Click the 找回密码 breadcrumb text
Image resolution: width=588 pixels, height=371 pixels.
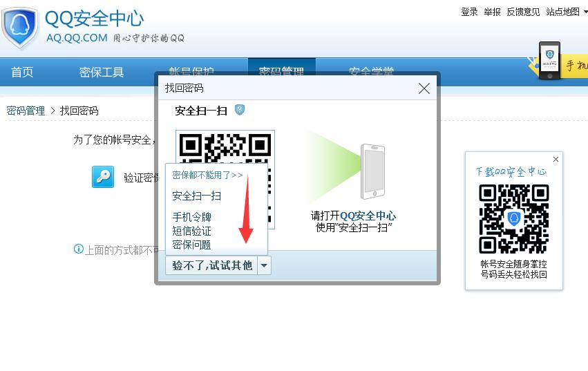tap(79, 111)
